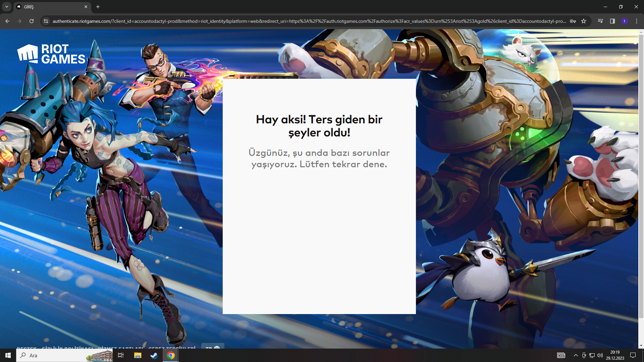Open the media controls icon in toolbar
This screenshot has height=362, width=644.
pyautogui.click(x=600, y=21)
